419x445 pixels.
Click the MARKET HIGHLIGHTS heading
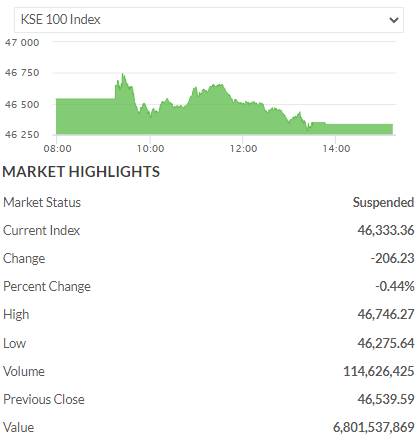tap(81, 172)
